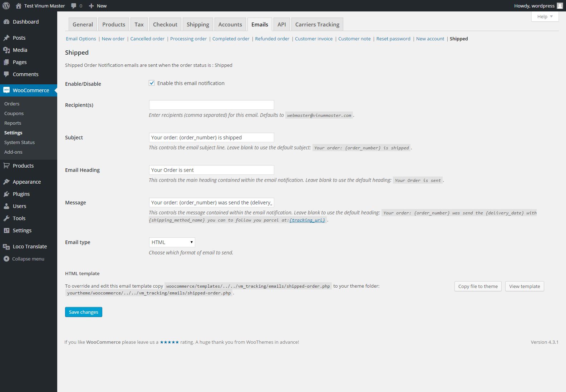Click the Collapse menu arrow icon
Image resolution: width=566 pixels, height=392 pixels.
(x=6, y=259)
